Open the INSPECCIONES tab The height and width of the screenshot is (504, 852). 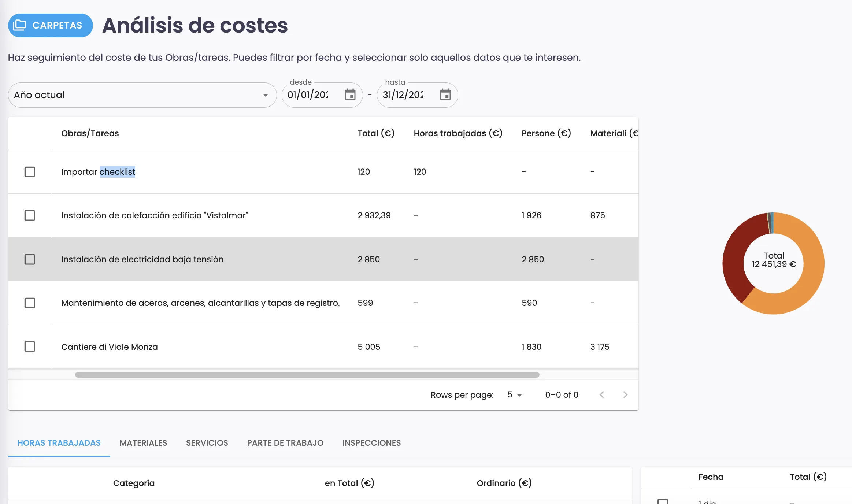(x=371, y=443)
